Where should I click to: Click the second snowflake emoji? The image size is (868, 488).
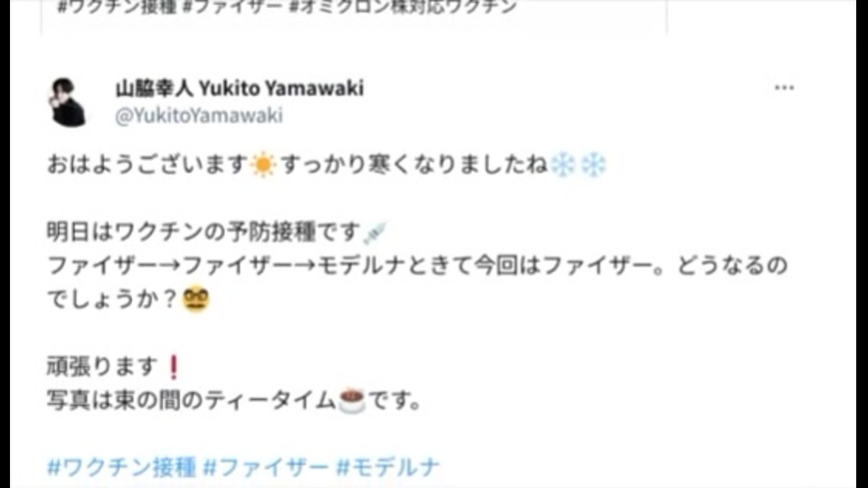tap(593, 164)
